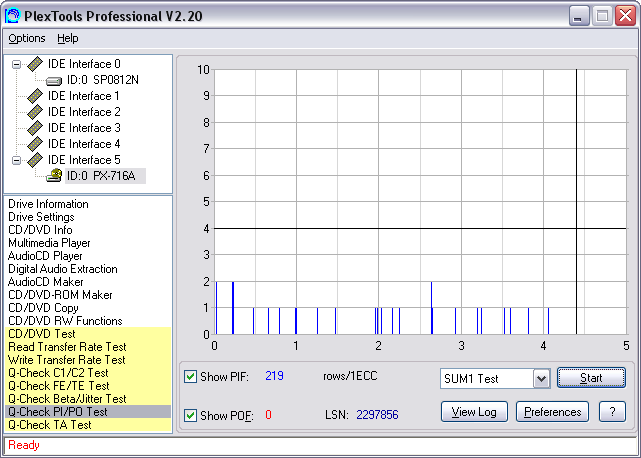Click the IDE Interface 4 chip icon
641x458 pixels.
(35, 144)
